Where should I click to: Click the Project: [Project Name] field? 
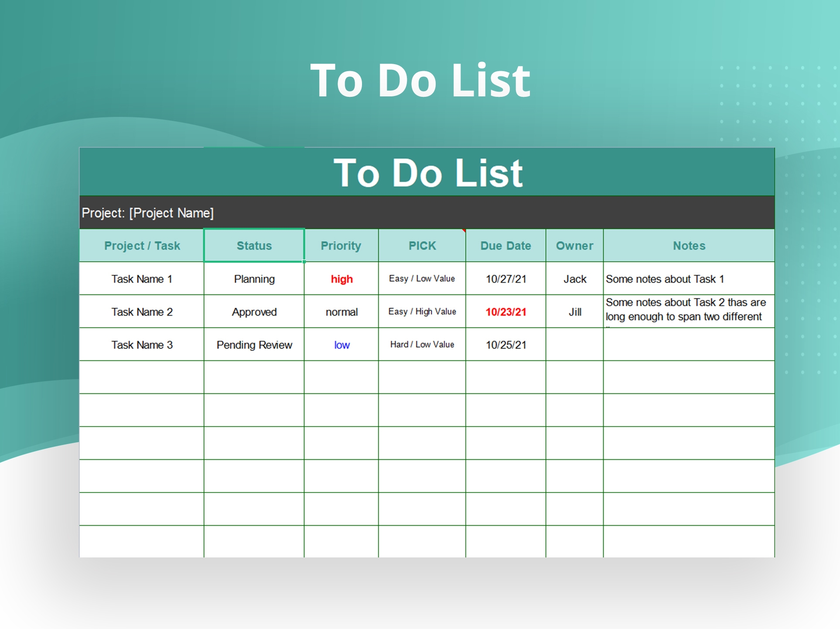[147, 213]
